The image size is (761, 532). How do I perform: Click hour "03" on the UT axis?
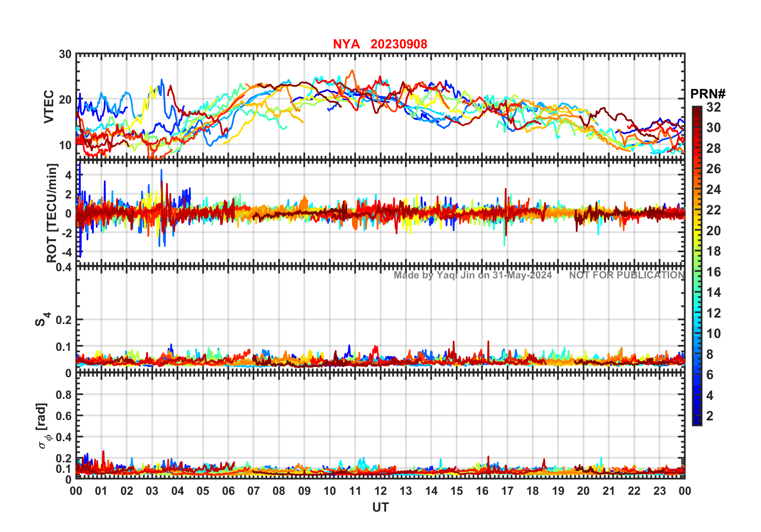tap(152, 491)
